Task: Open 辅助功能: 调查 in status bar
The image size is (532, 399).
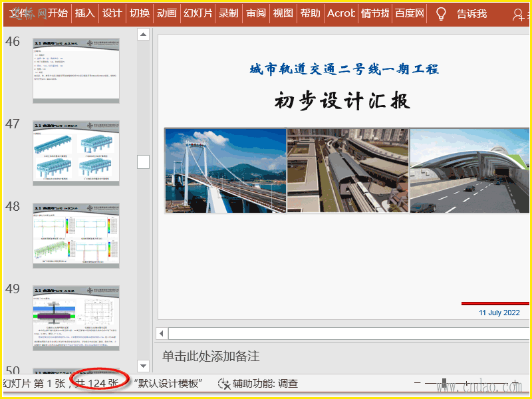Action: coord(265,384)
